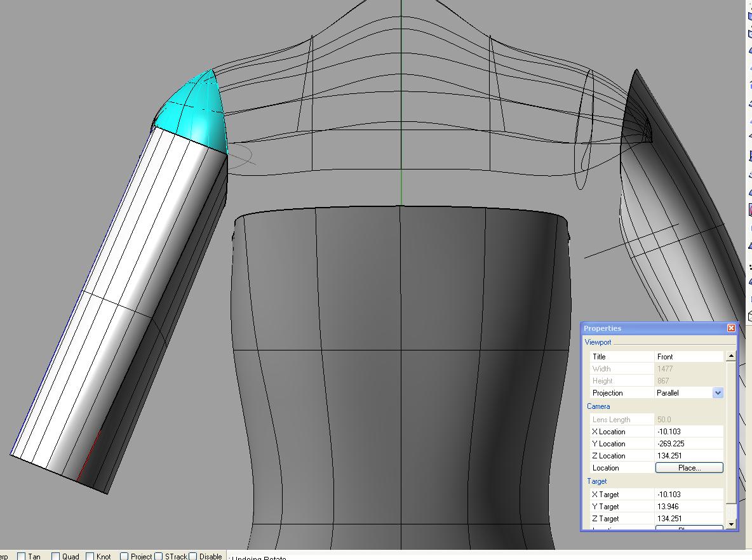Check the Knot osnap option

tap(90, 556)
